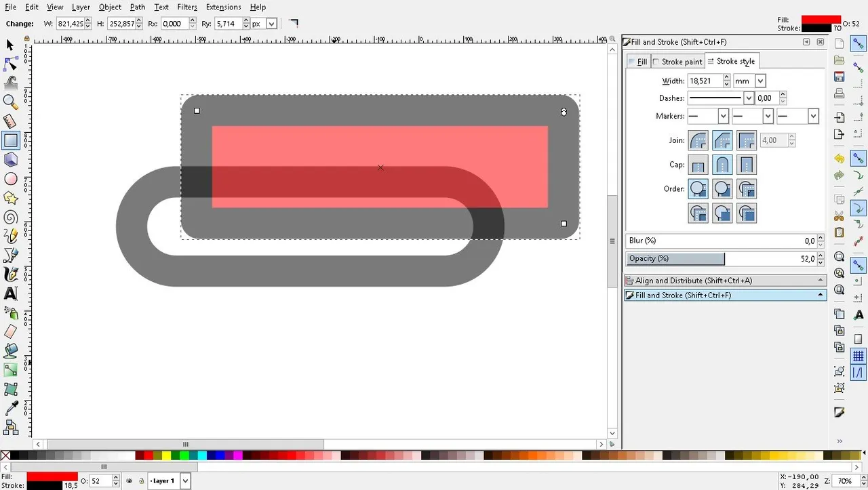Select the Tweak tool
This screenshot has height=490, width=868.
[x=10, y=83]
